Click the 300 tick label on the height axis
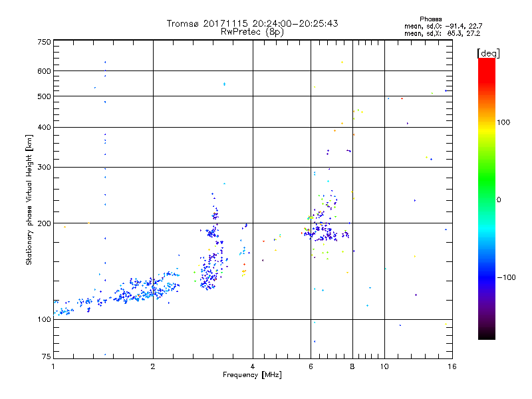This screenshot has height=399, width=532. click(44, 167)
